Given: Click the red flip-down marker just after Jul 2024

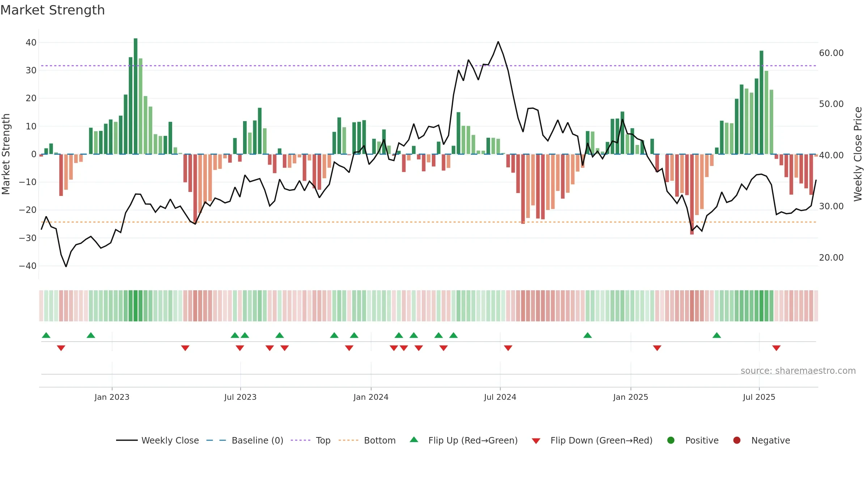Looking at the screenshot, I should pyautogui.click(x=508, y=348).
